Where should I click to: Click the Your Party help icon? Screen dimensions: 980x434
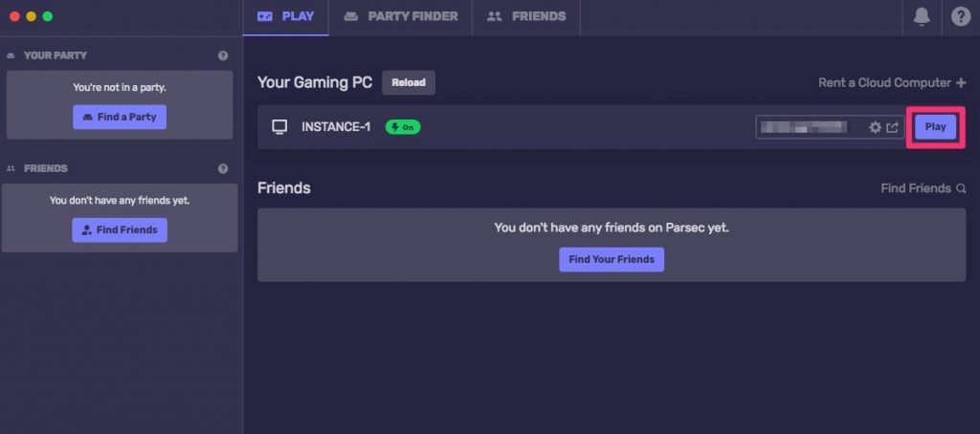coord(223,55)
